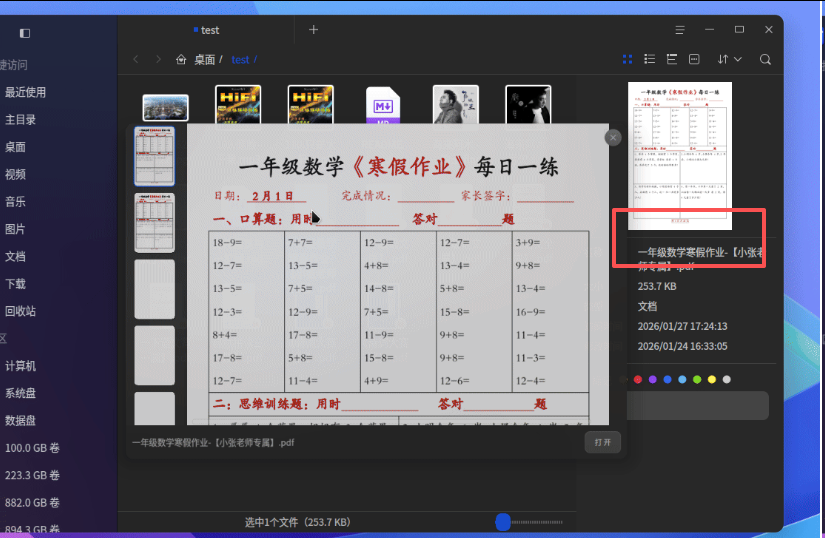
Task: Go back with the left arrow
Action: [136, 59]
